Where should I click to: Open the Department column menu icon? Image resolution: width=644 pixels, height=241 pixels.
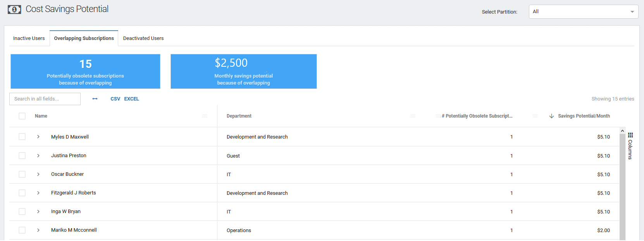point(413,116)
